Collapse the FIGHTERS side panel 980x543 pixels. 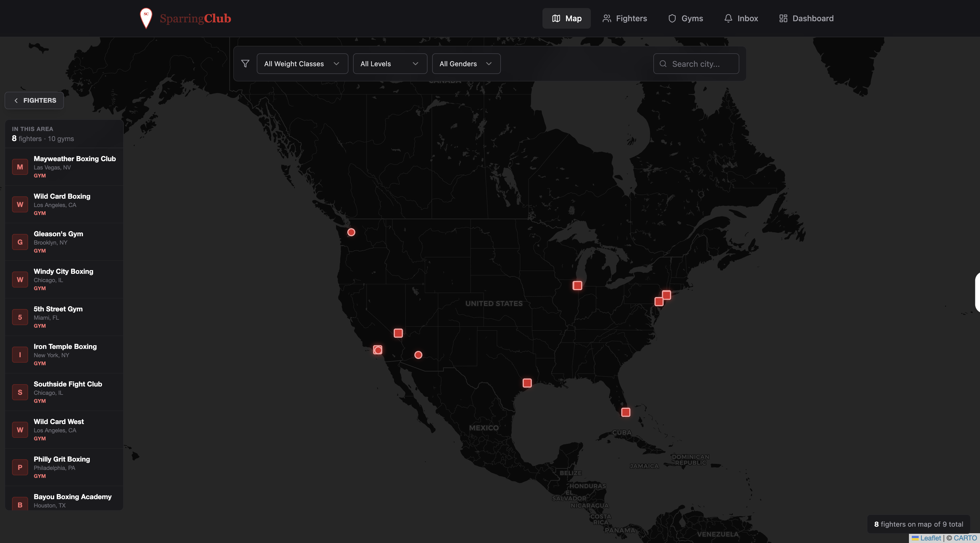click(x=34, y=100)
